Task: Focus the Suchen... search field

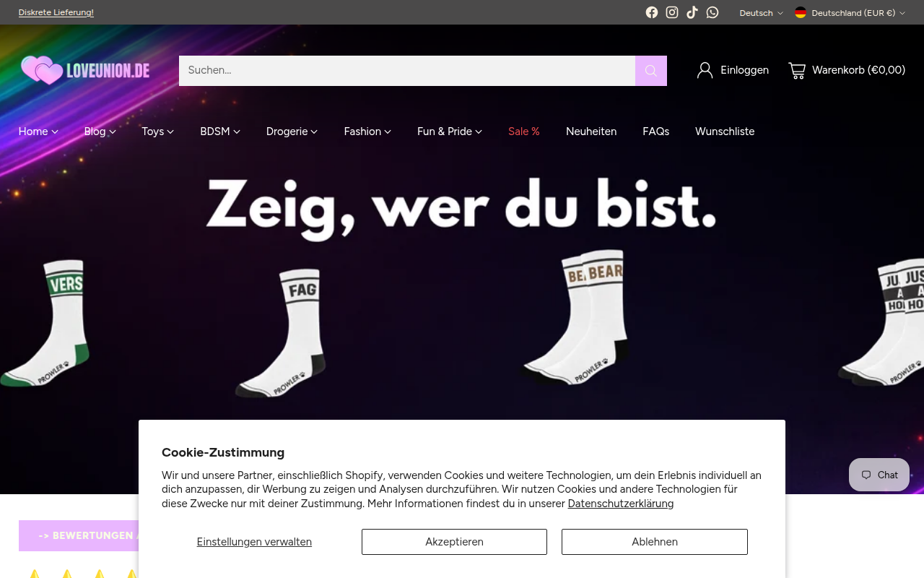Action: pyautogui.click(x=407, y=71)
